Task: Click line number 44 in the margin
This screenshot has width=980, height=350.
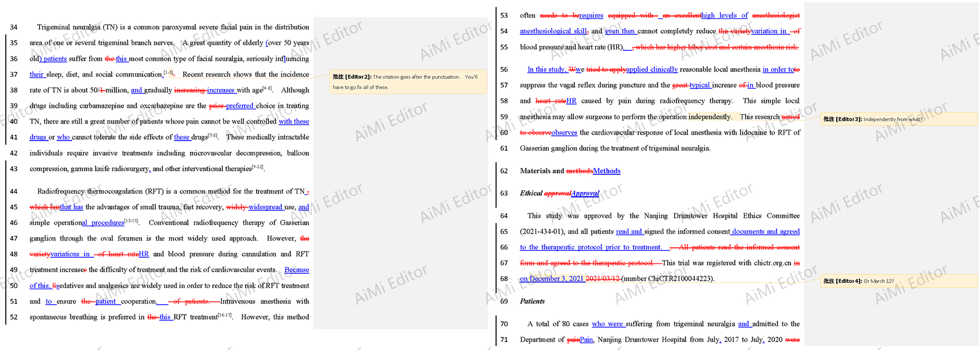Action: (x=14, y=191)
